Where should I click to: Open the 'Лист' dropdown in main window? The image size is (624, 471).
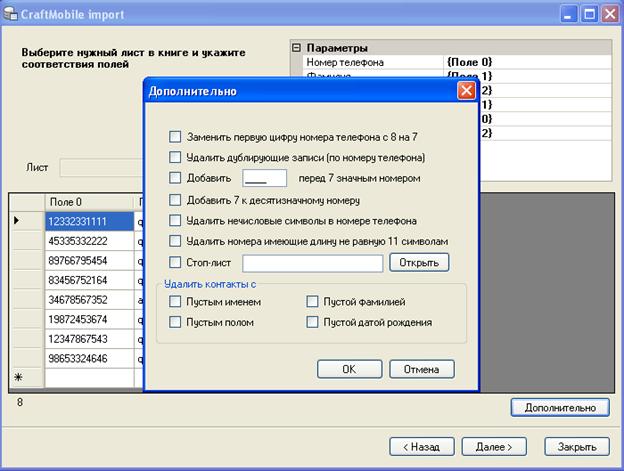pos(101,167)
